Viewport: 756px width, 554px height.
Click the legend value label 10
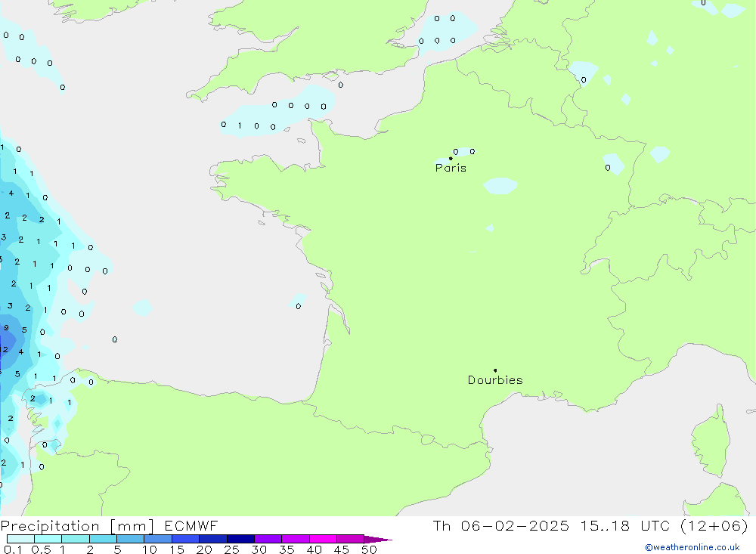pyautogui.click(x=149, y=549)
